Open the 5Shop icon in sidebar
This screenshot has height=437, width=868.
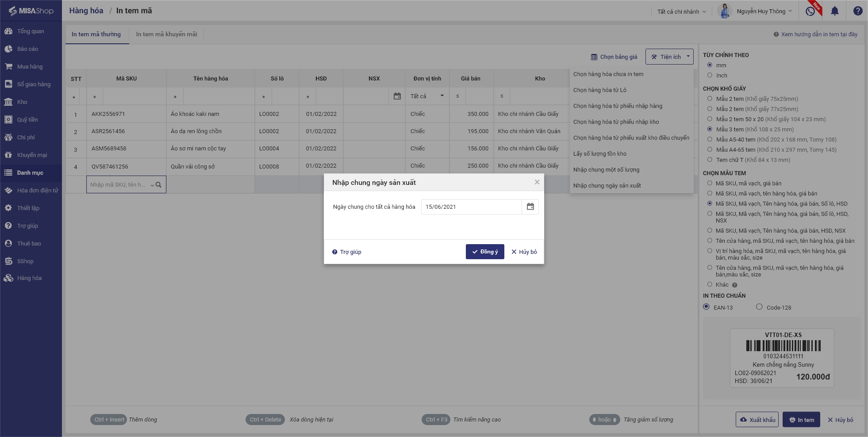[8, 261]
